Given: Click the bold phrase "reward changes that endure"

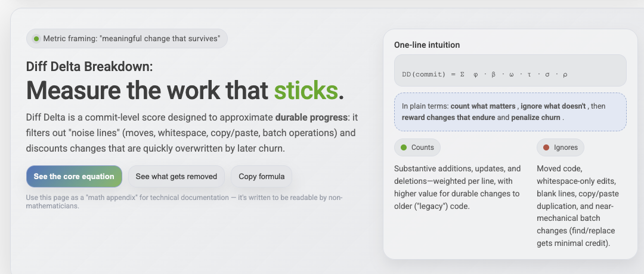Looking at the screenshot, I should pyautogui.click(x=448, y=118).
